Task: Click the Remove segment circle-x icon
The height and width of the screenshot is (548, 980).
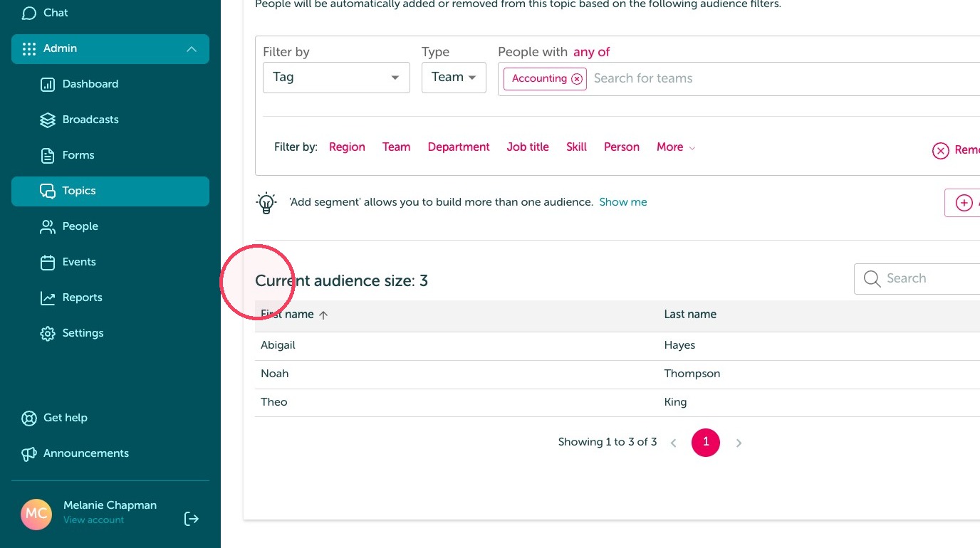Action: tap(941, 151)
